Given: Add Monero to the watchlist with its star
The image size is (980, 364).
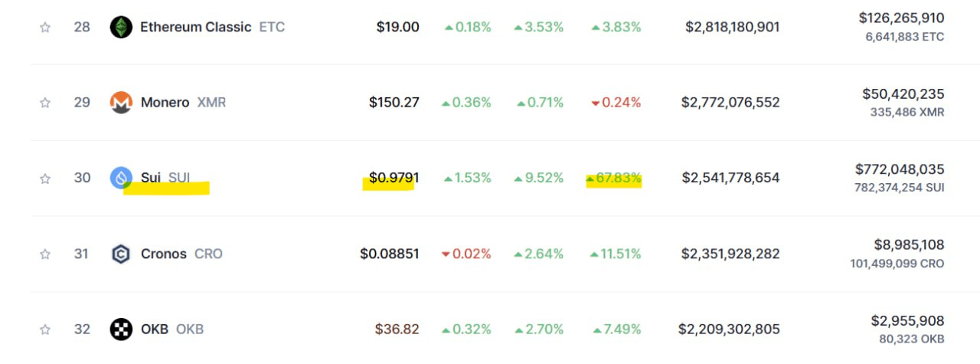Looking at the screenshot, I should tap(45, 103).
